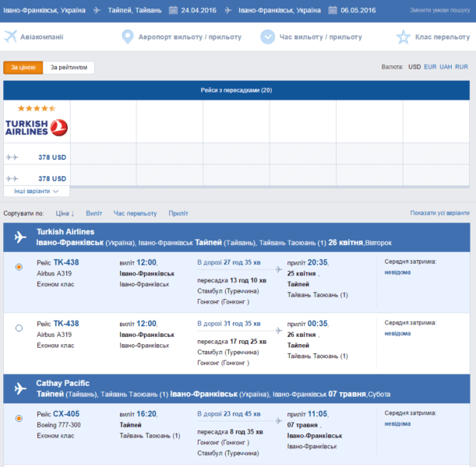Select the TK-438 flight arriving 00:35

(x=19, y=328)
